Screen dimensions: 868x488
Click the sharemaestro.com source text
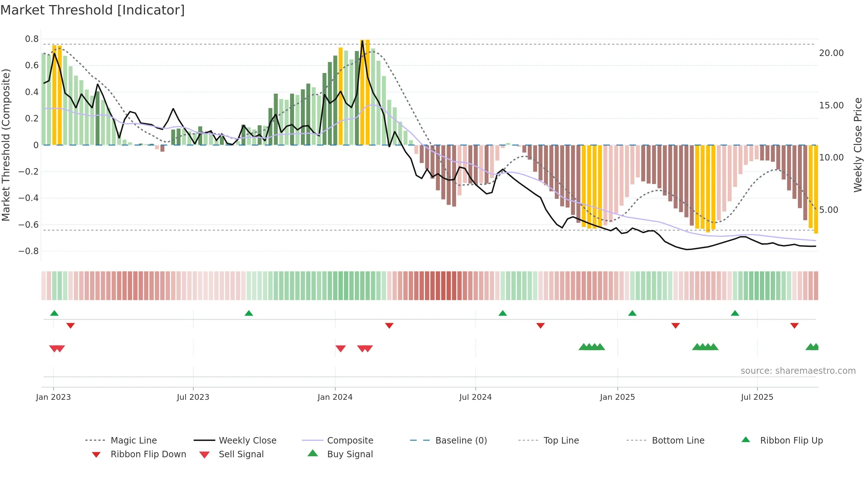[798, 371]
